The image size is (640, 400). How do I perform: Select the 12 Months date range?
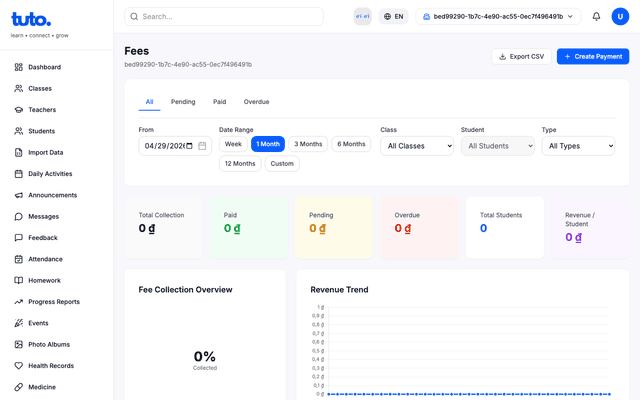[240, 164]
